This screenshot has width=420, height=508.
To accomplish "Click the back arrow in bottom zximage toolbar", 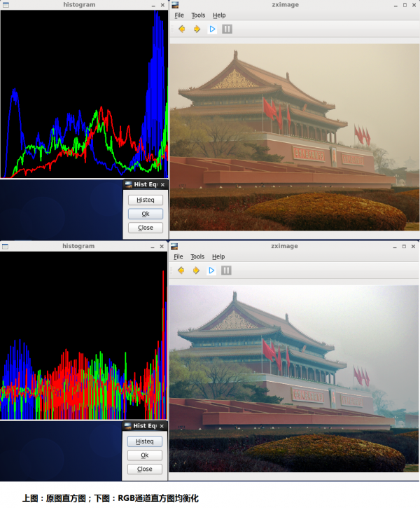I will coord(181,270).
